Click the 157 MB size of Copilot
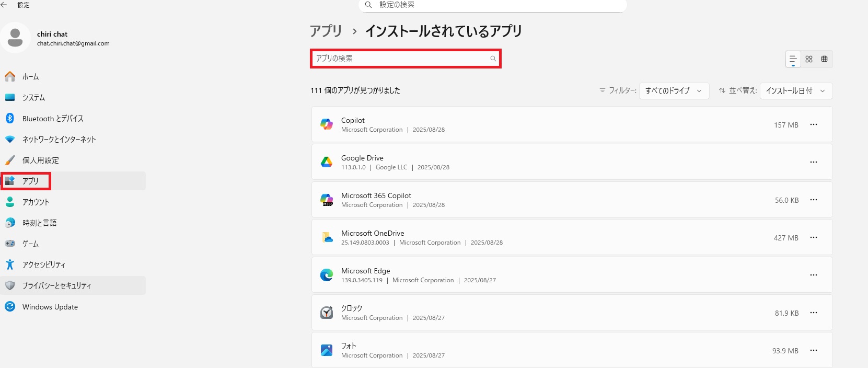Viewport: 868px width, 368px height. pyautogui.click(x=786, y=125)
